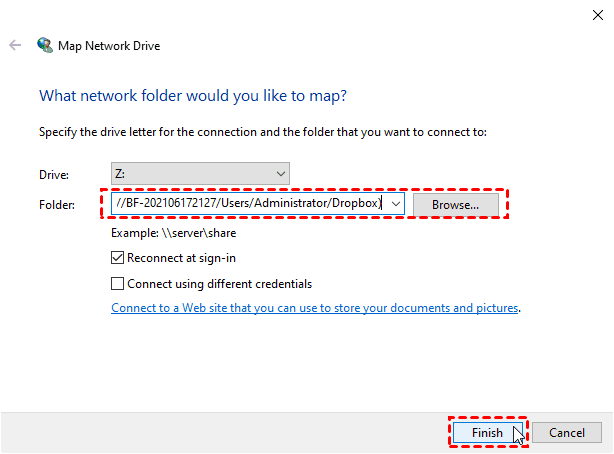Click the Example \\server\share hint text
Viewport: 614px width, 454px height.
coord(174,233)
